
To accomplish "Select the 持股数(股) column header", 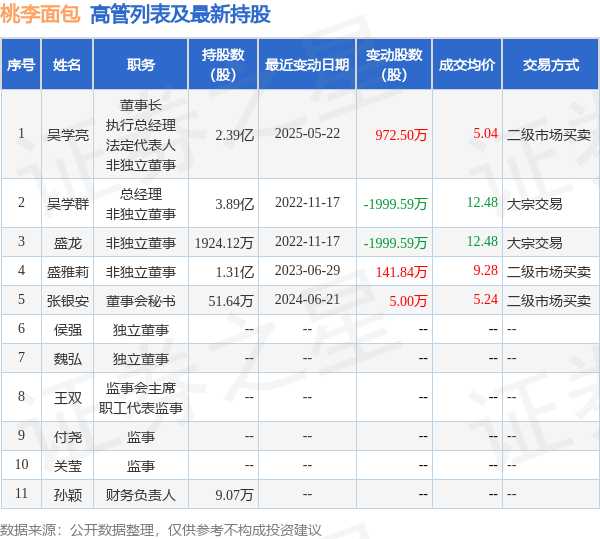I will [223, 64].
